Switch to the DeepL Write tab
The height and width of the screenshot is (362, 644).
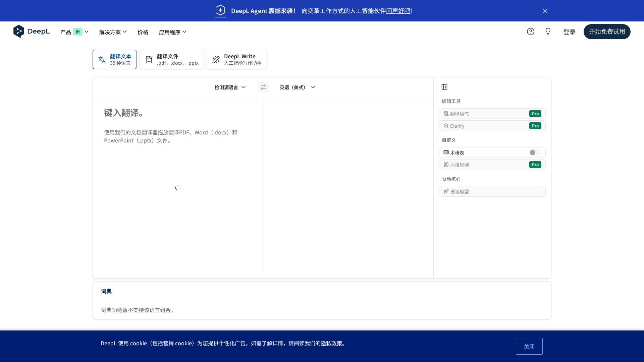coord(236,59)
